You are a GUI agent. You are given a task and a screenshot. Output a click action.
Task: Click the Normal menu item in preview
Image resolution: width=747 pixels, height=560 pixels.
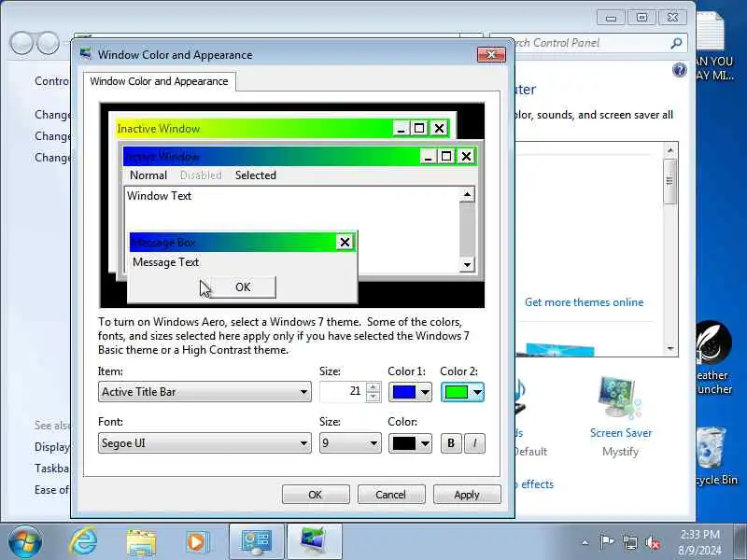click(148, 175)
